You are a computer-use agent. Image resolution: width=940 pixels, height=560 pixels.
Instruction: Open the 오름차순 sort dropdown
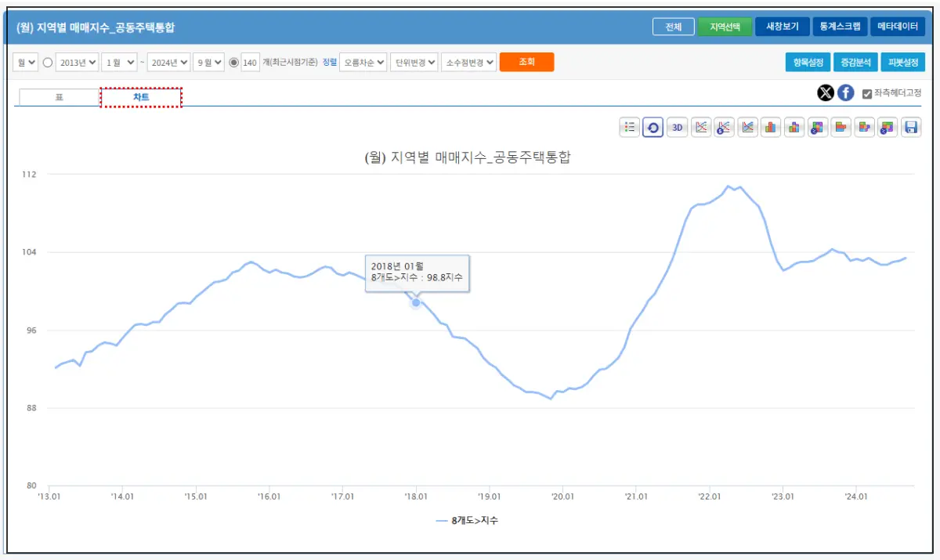(362, 62)
